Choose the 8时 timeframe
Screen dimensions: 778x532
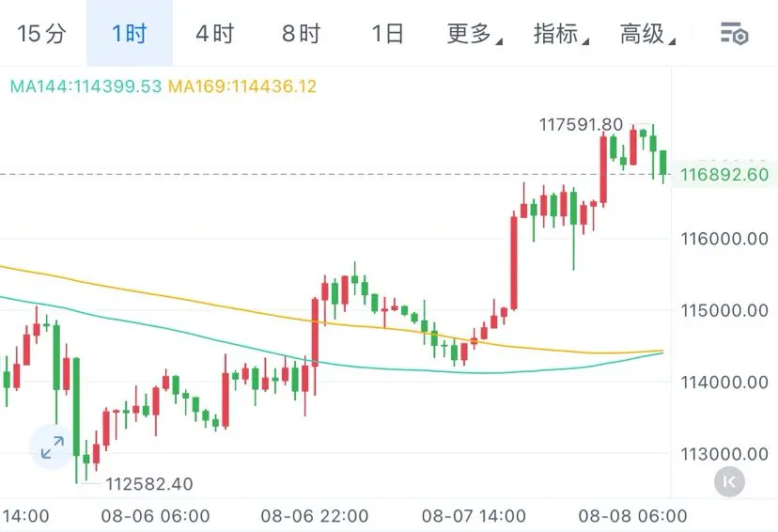pos(302,34)
